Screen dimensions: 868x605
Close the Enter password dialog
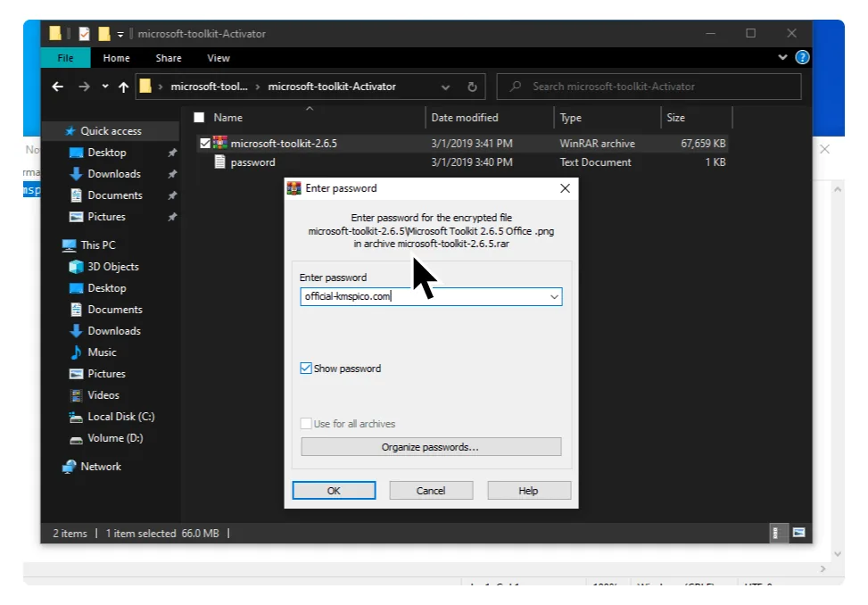pyautogui.click(x=565, y=189)
